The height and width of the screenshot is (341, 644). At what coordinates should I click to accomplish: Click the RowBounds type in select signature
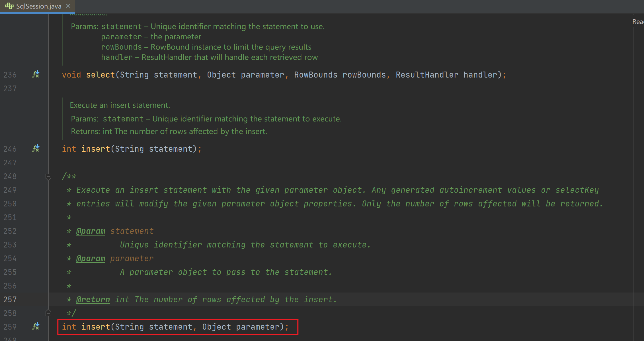tap(316, 75)
